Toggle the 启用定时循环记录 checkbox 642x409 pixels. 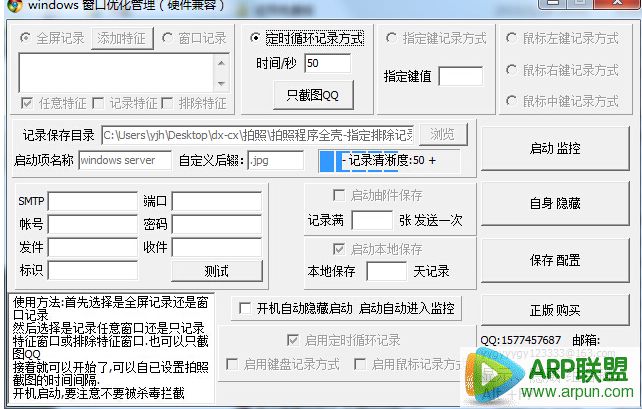pos(292,340)
